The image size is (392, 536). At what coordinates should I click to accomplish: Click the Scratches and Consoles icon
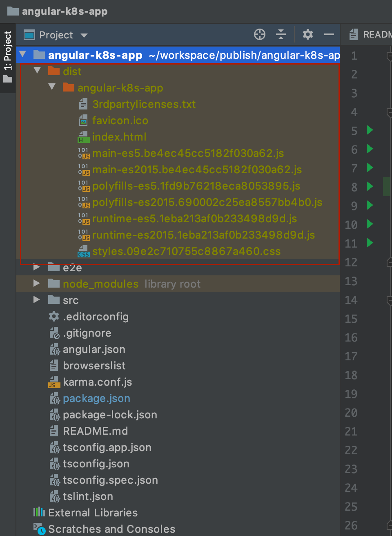(x=39, y=529)
